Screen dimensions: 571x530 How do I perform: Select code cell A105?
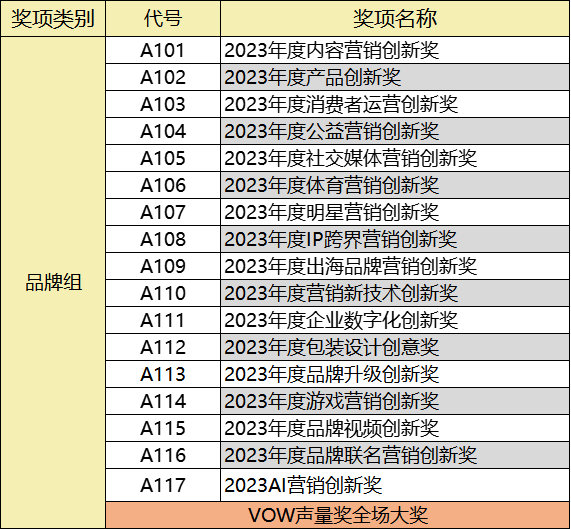pos(163,158)
